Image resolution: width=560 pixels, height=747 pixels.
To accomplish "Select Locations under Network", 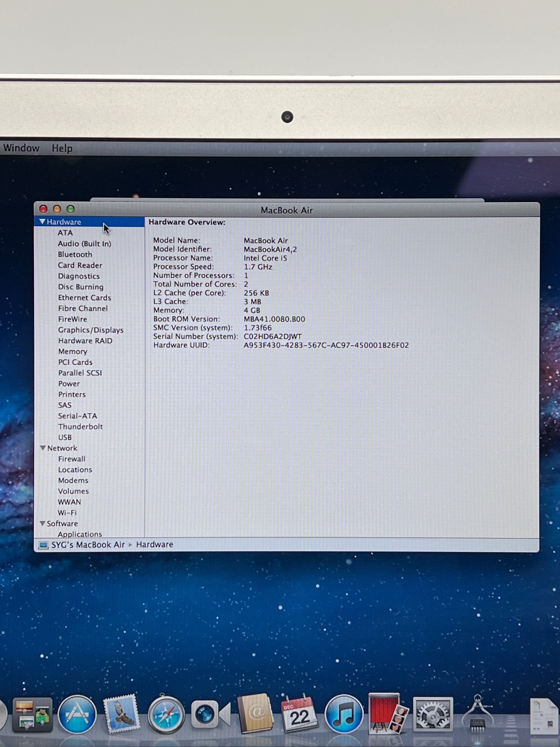I will [x=75, y=470].
